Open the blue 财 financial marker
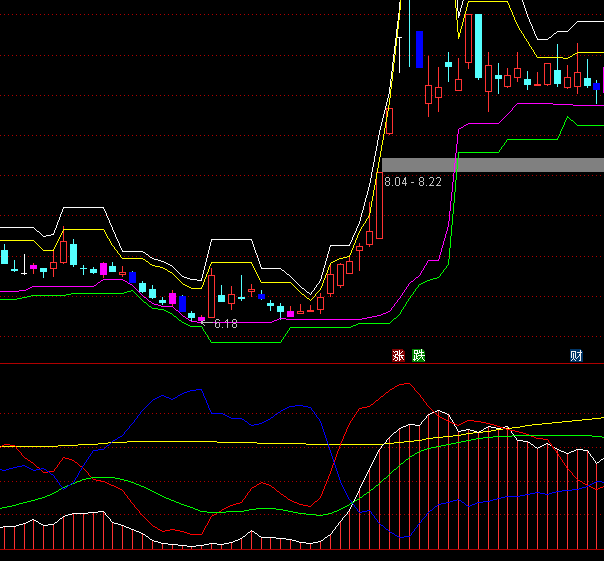Image resolution: width=604 pixels, height=561 pixels. click(576, 356)
